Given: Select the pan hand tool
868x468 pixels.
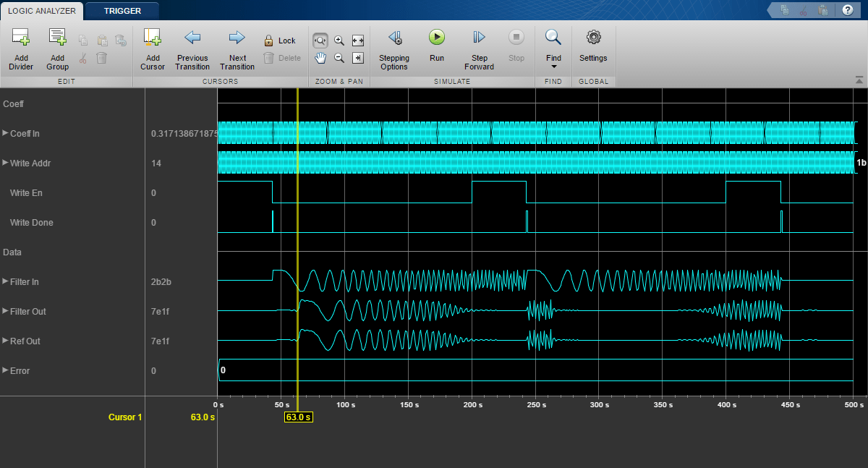Looking at the screenshot, I should [x=320, y=58].
